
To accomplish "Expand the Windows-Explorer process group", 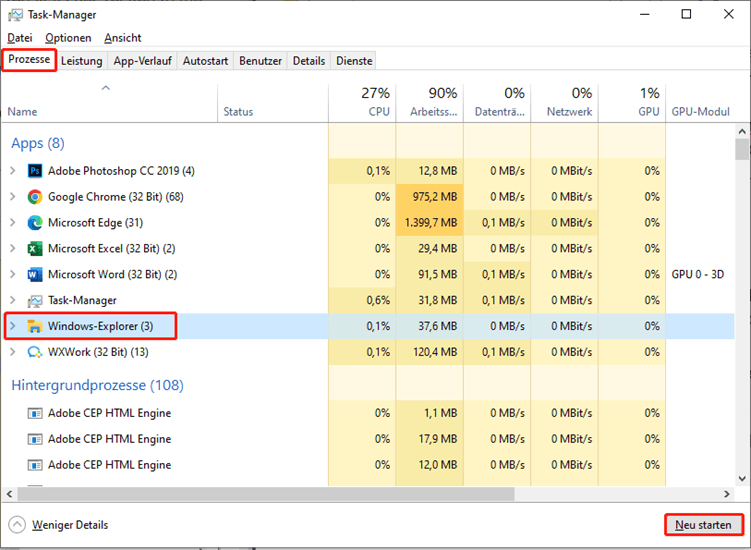I will coord(13,326).
